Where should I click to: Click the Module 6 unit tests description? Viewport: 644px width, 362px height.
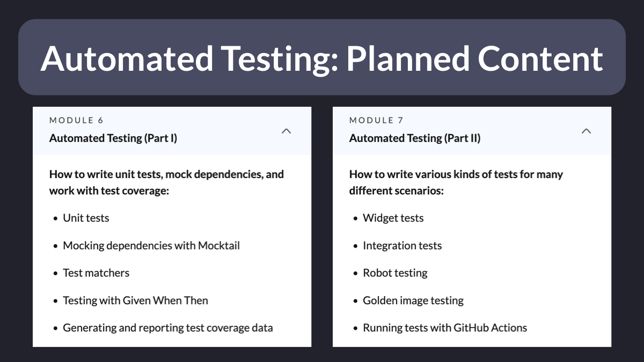pyautogui.click(x=166, y=182)
